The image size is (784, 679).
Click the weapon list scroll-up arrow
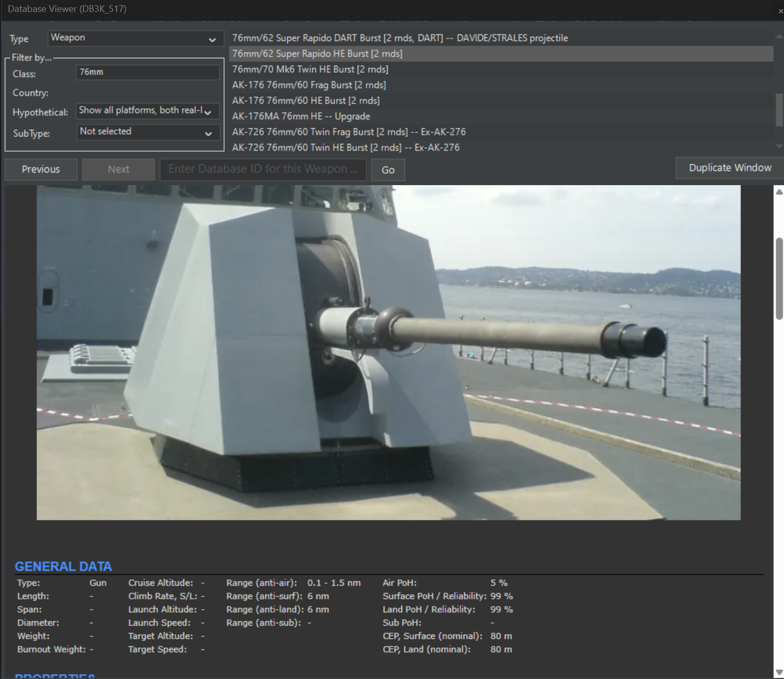[779, 36]
